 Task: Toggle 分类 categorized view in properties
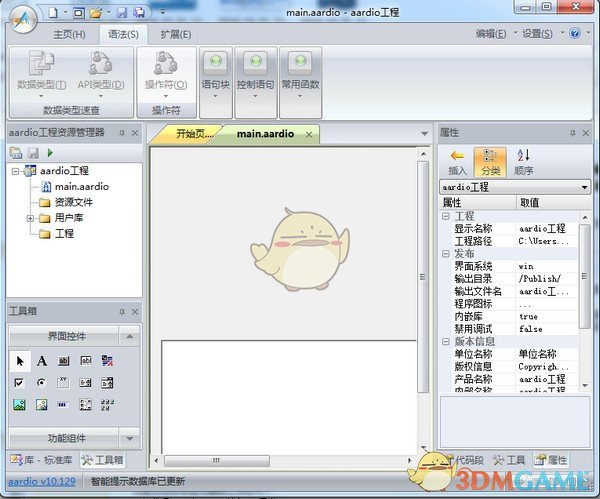(490, 162)
